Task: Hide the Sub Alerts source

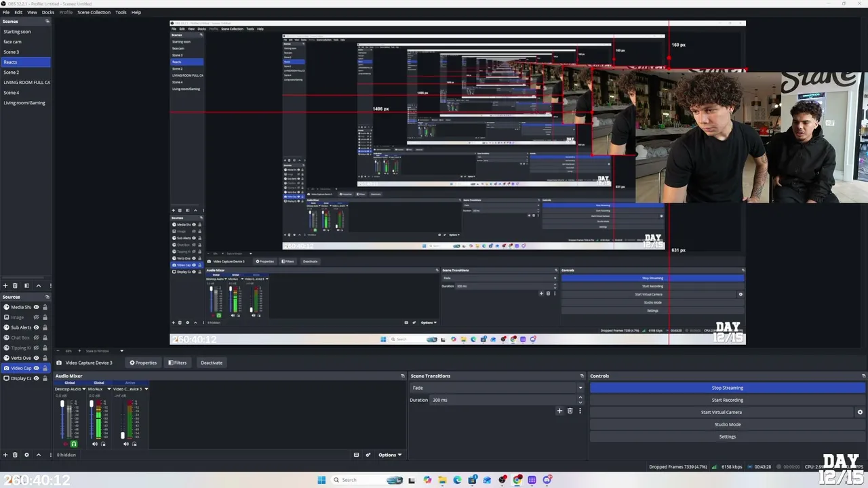Action: point(37,327)
